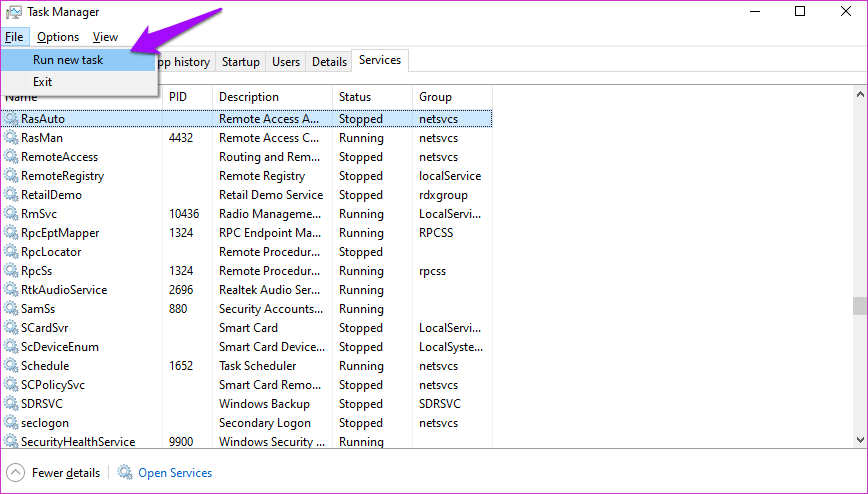Switch to the Startup tab
868x494 pixels.
(240, 62)
